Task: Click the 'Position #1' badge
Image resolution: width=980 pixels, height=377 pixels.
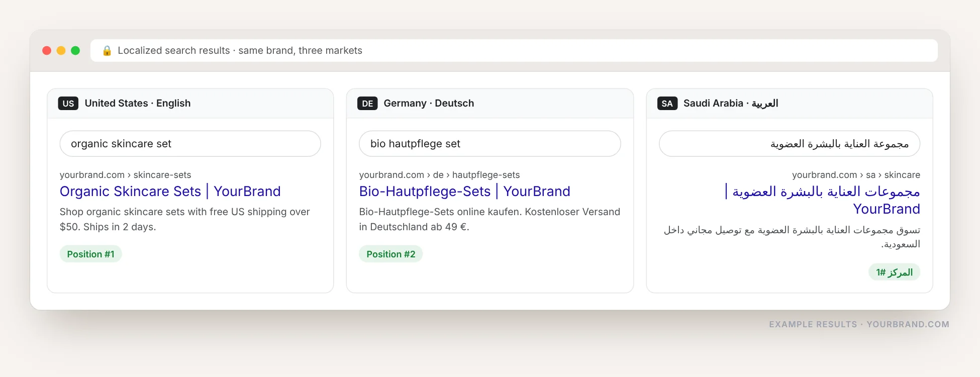Action: 90,254
